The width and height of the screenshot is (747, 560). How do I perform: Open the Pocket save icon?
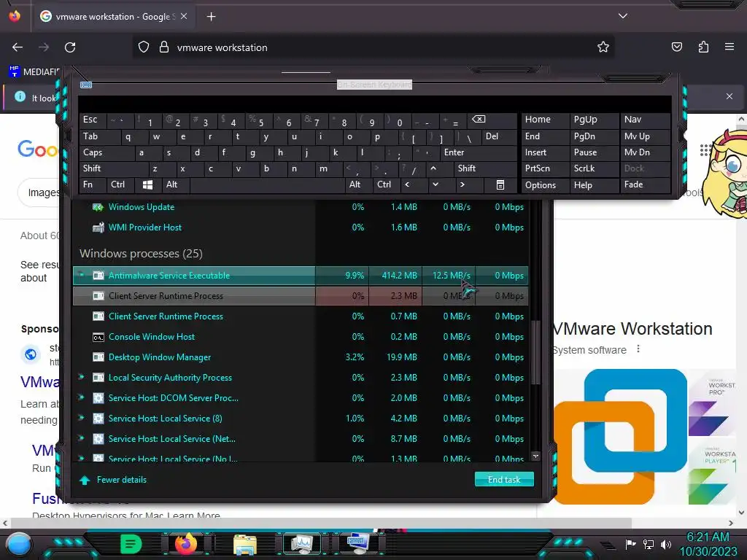[677, 47]
